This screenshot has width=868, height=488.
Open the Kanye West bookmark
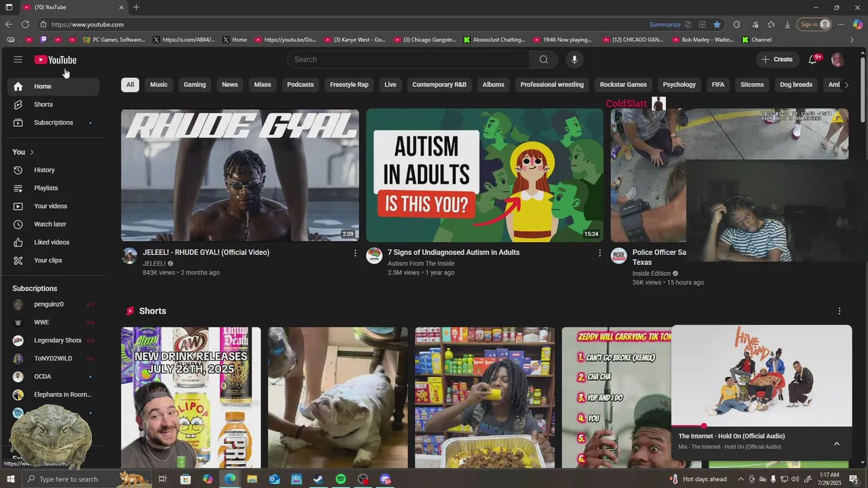pos(355,40)
